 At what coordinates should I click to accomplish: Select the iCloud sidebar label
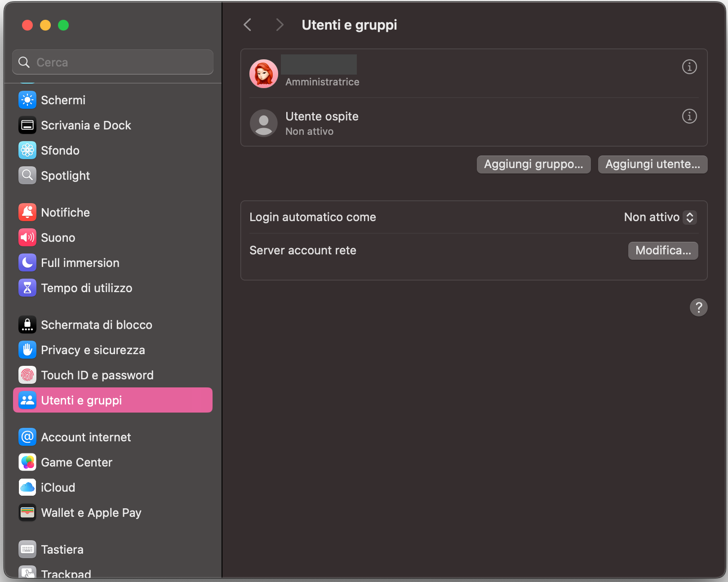point(58,488)
